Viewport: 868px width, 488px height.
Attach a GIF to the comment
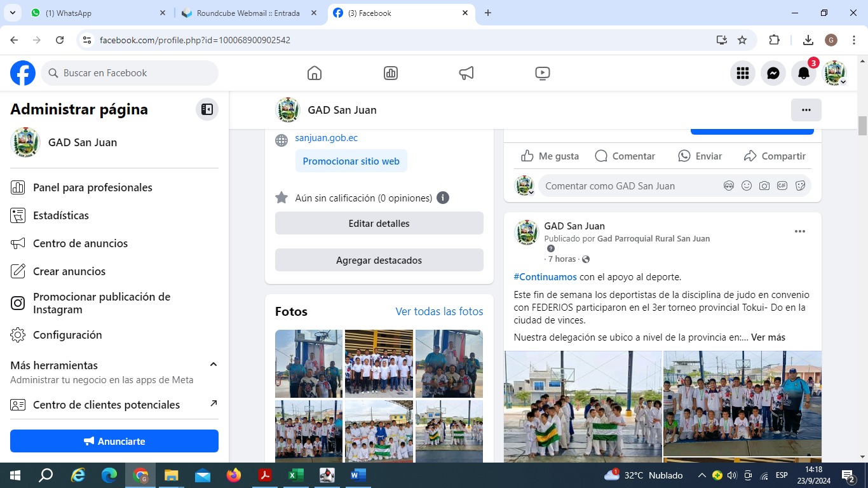pyautogui.click(x=782, y=186)
